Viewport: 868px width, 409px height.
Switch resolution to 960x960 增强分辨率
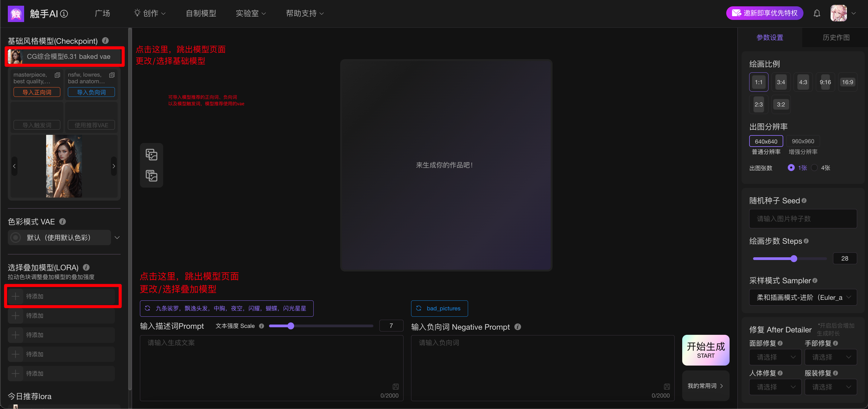point(803,141)
